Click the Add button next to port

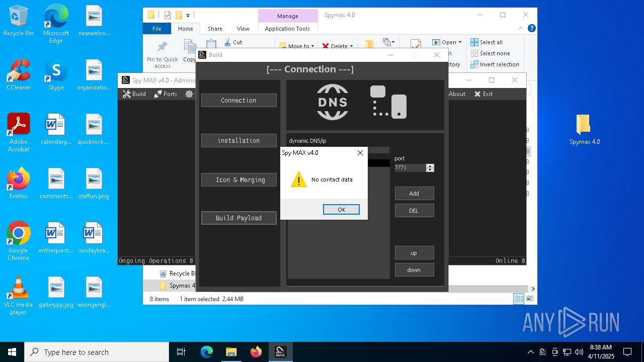click(414, 194)
